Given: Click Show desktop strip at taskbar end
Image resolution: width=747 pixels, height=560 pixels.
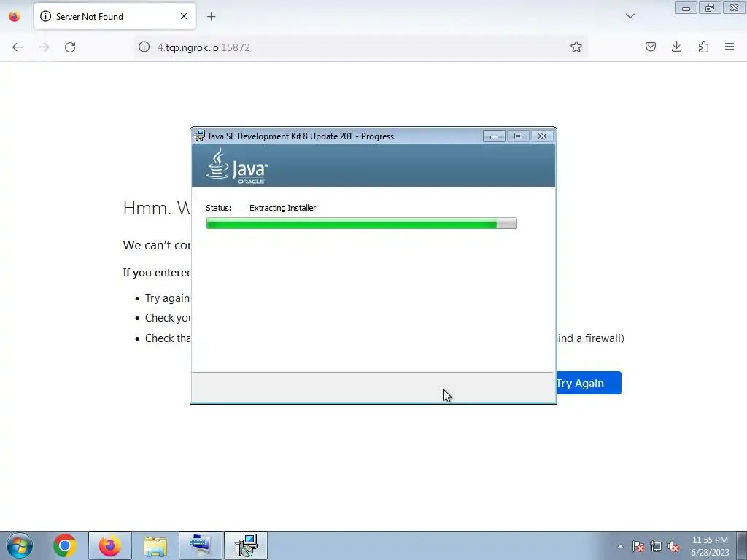Looking at the screenshot, I should coord(741,545).
